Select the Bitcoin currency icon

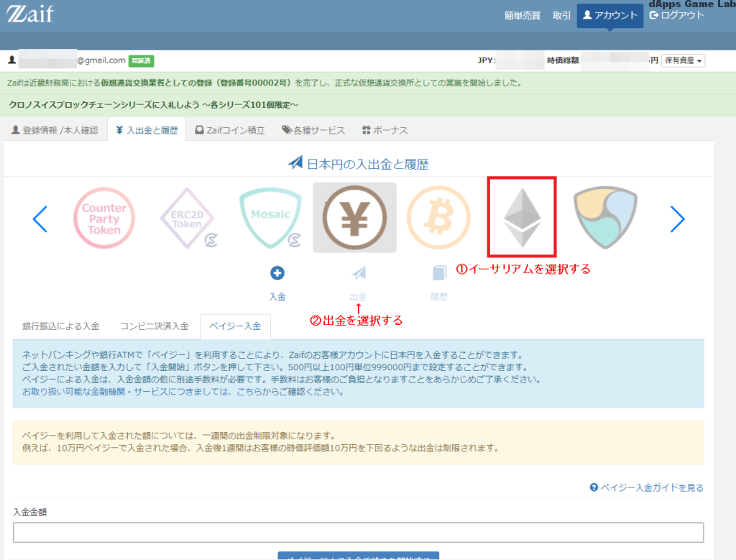tap(438, 217)
